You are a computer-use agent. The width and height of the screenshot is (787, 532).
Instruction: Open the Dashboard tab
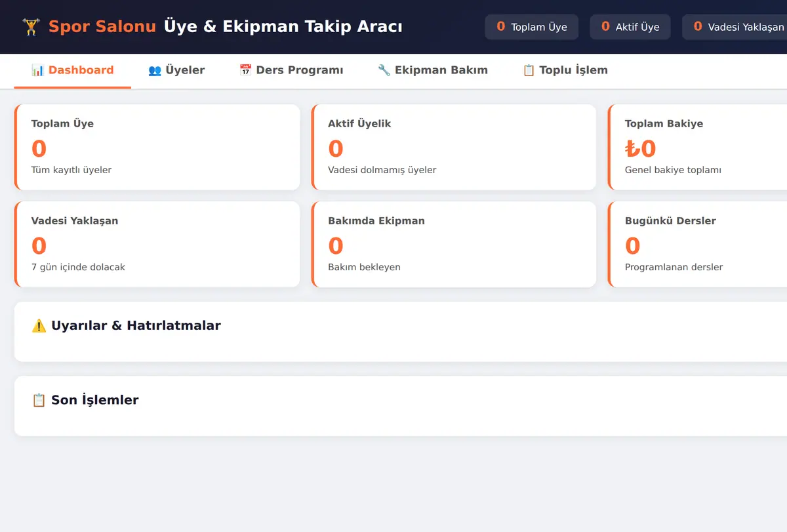pos(73,71)
